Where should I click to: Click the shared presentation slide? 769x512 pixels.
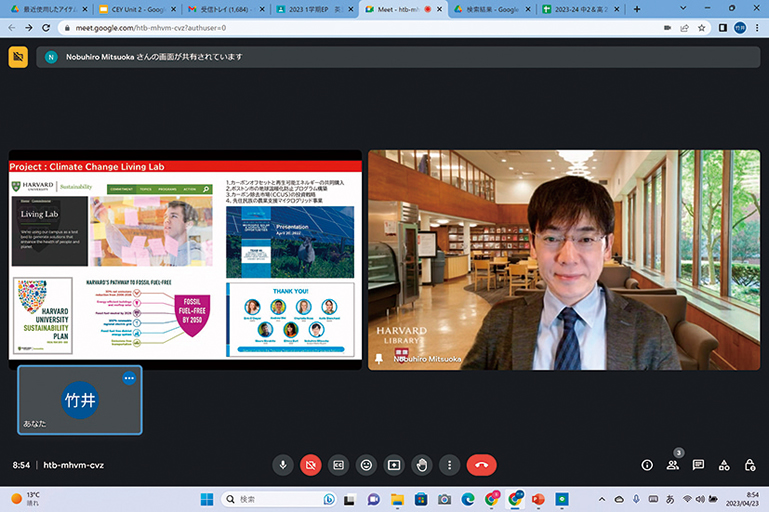click(185, 260)
